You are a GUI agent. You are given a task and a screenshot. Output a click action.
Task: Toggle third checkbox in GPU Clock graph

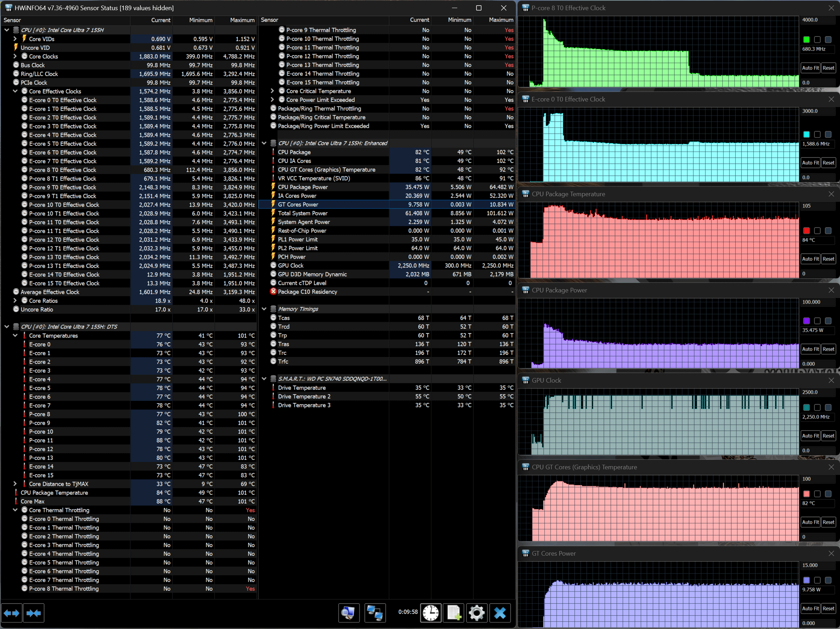tap(828, 407)
